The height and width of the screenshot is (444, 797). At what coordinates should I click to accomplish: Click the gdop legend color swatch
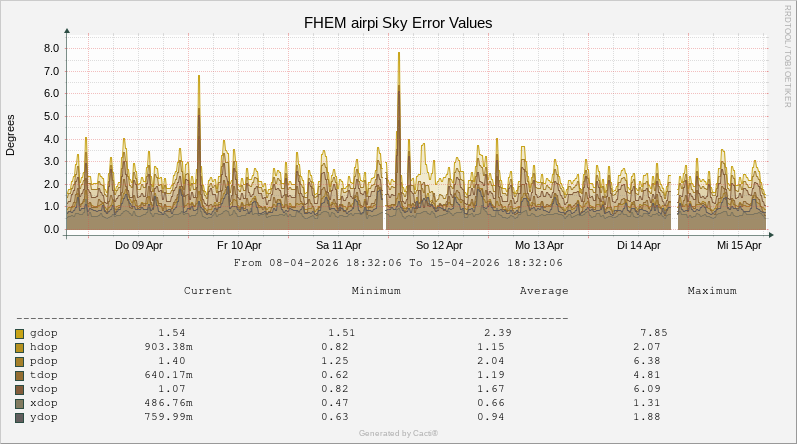click(19, 333)
